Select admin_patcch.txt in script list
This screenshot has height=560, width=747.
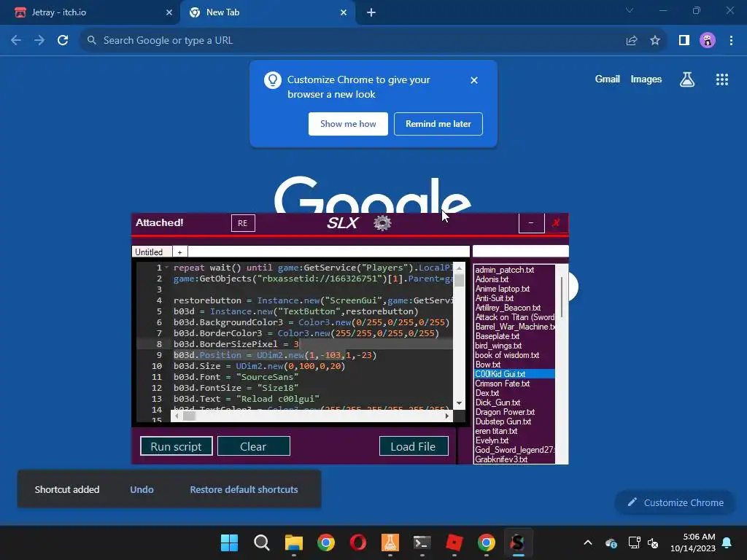tap(505, 270)
